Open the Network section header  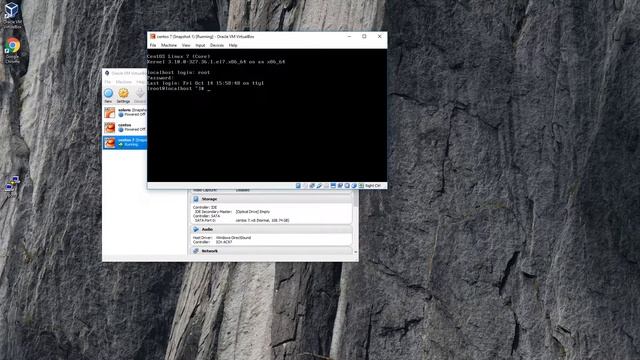click(x=271, y=251)
